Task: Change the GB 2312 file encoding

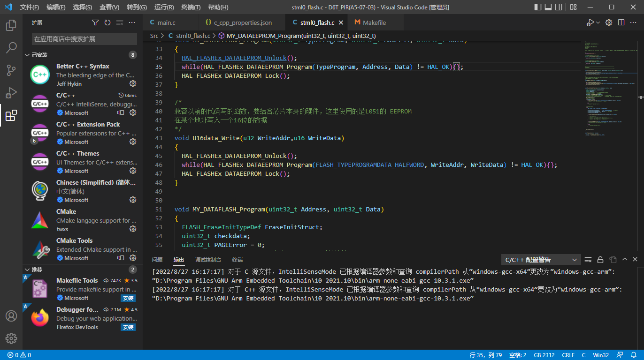Action: click(x=544, y=355)
